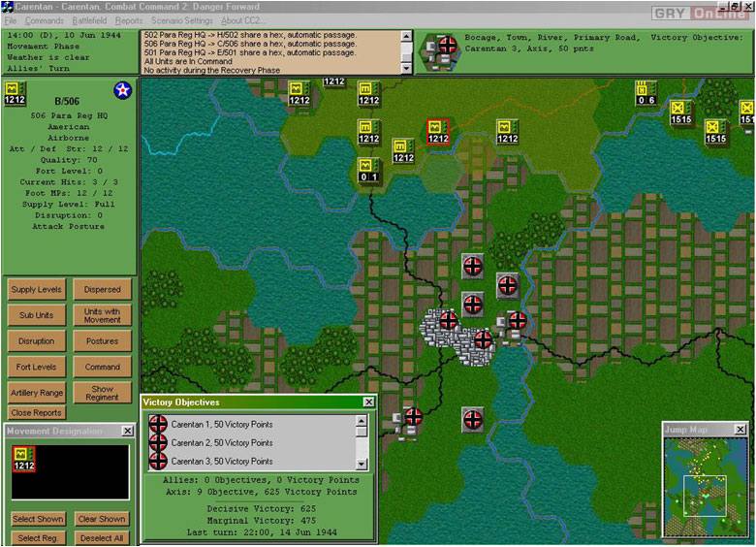The width and height of the screenshot is (756, 547).
Task: Select Carentan 2 objective in the list
Action: pyautogui.click(x=221, y=442)
